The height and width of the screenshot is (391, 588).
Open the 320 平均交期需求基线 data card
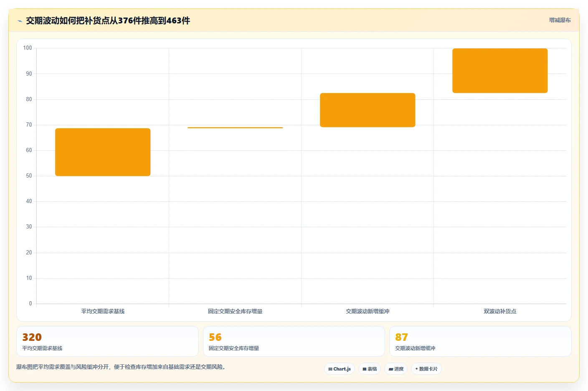point(107,341)
